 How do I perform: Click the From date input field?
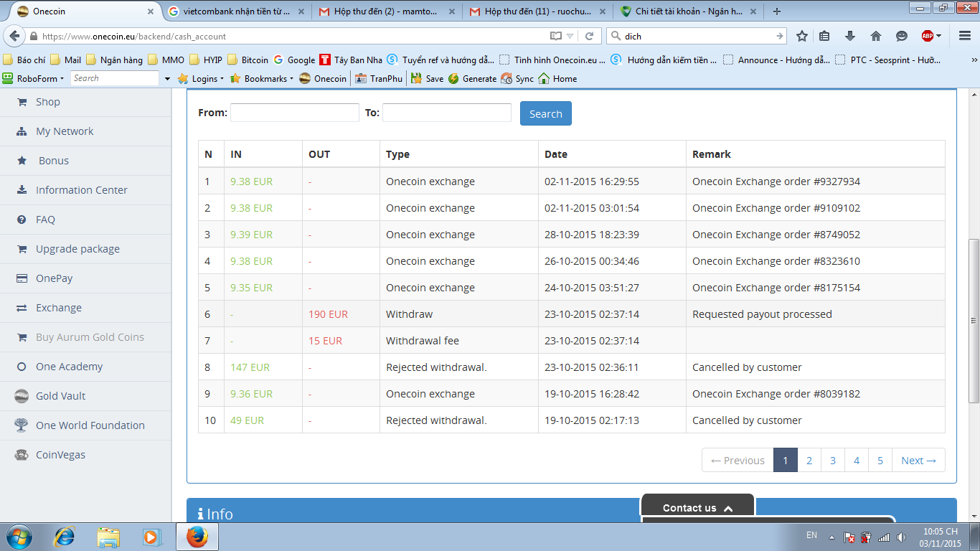point(294,113)
